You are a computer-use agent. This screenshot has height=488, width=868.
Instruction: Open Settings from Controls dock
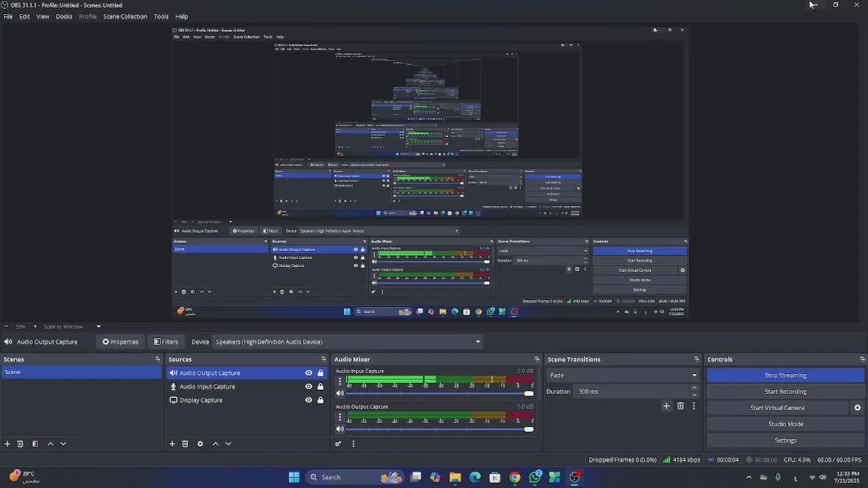(786, 441)
